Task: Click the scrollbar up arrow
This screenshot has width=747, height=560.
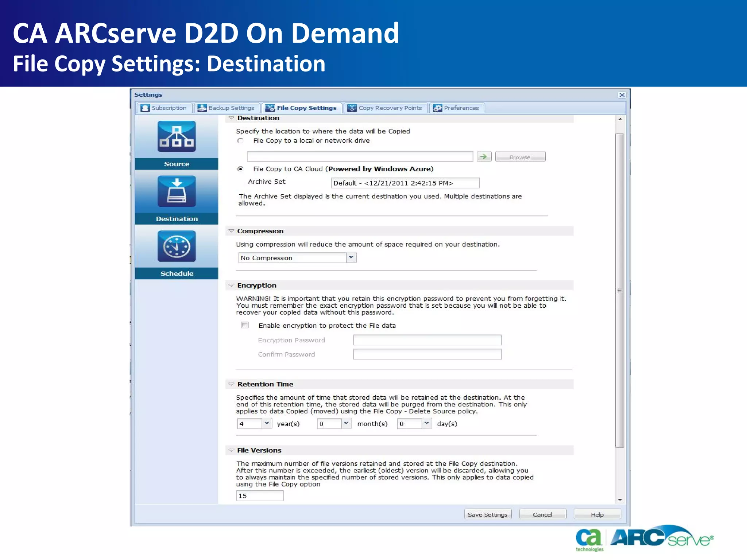Action: point(620,119)
